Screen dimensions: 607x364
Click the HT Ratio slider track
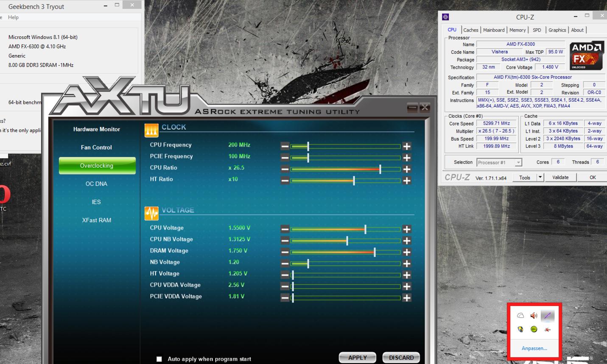click(x=346, y=181)
